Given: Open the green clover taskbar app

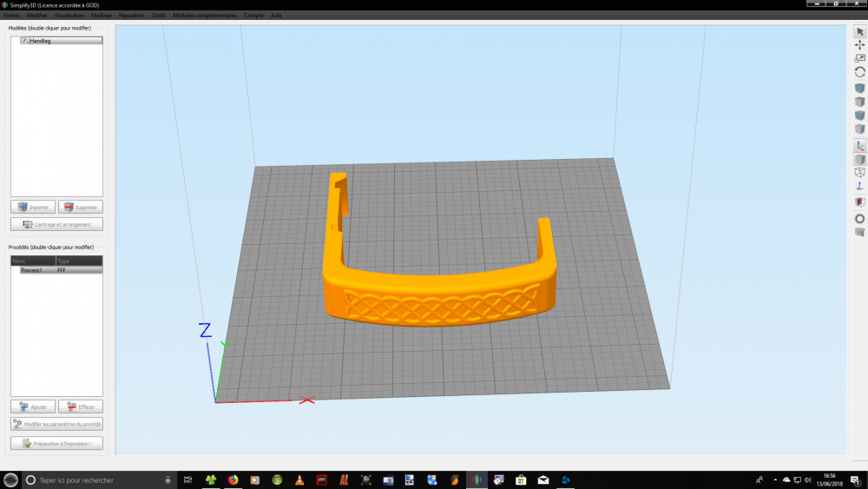Looking at the screenshot, I should [211, 480].
